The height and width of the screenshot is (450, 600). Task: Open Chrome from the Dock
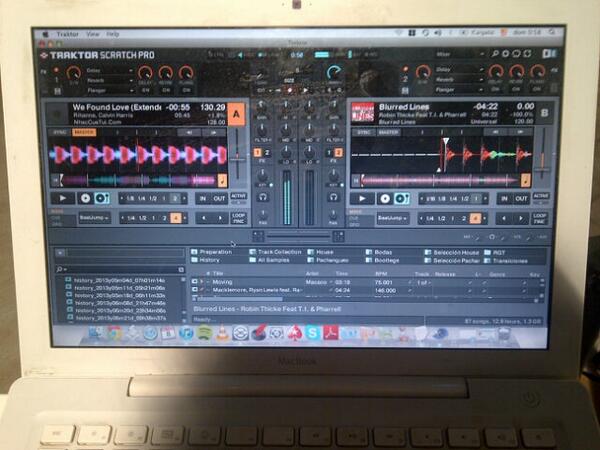[114, 333]
